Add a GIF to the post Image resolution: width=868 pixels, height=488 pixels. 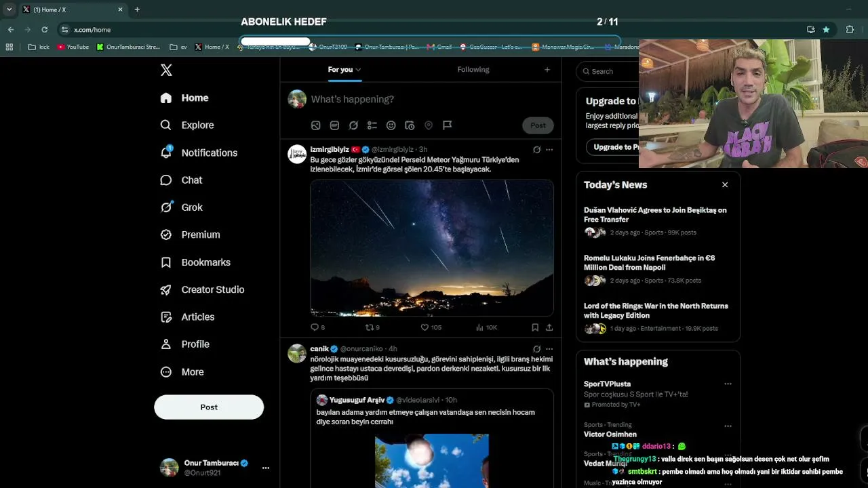click(x=334, y=125)
